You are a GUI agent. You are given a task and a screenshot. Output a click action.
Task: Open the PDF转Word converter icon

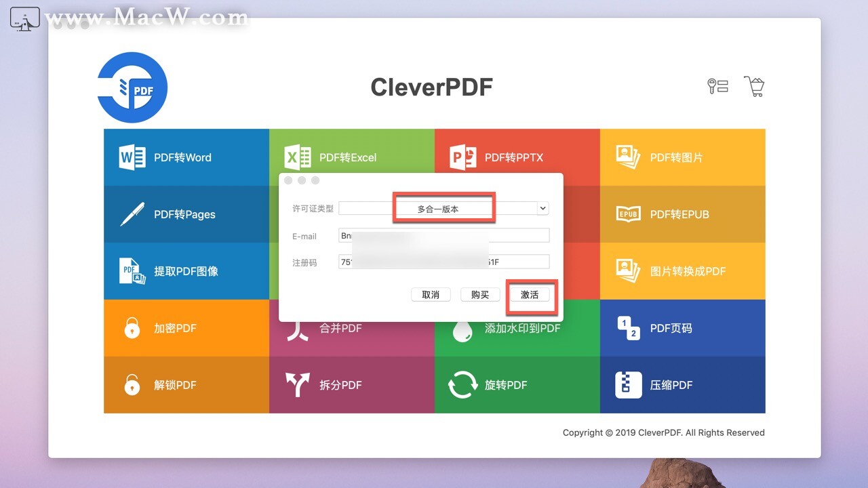[x=132, y=157]
